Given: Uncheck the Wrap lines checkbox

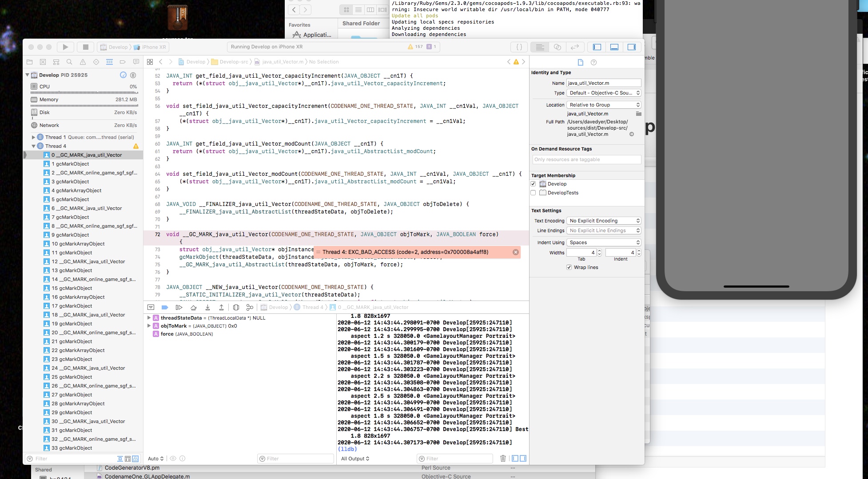Looking at the screenshot, I should point(569,267).
